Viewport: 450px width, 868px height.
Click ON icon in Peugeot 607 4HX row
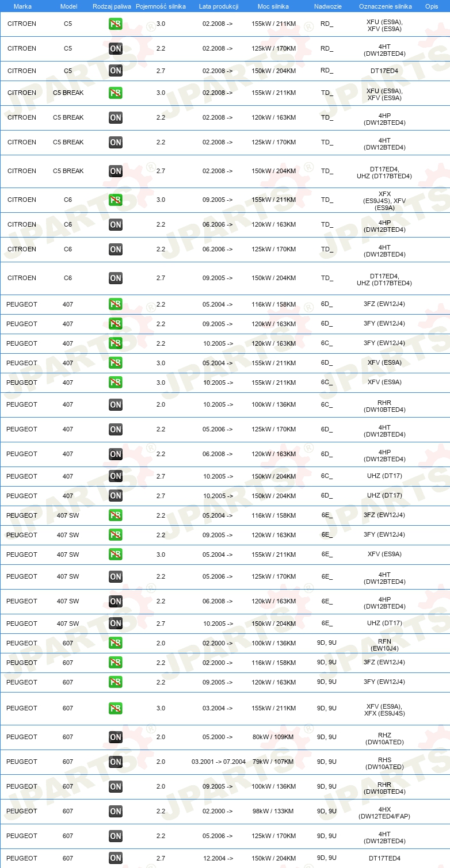(116, 811)
